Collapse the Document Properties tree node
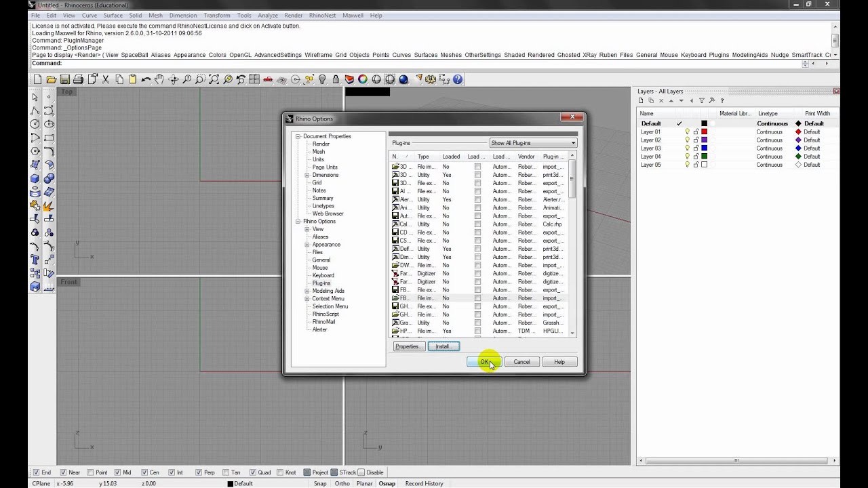Image resolution: width=868 pixels, height=488 pixels. (298, 136)
